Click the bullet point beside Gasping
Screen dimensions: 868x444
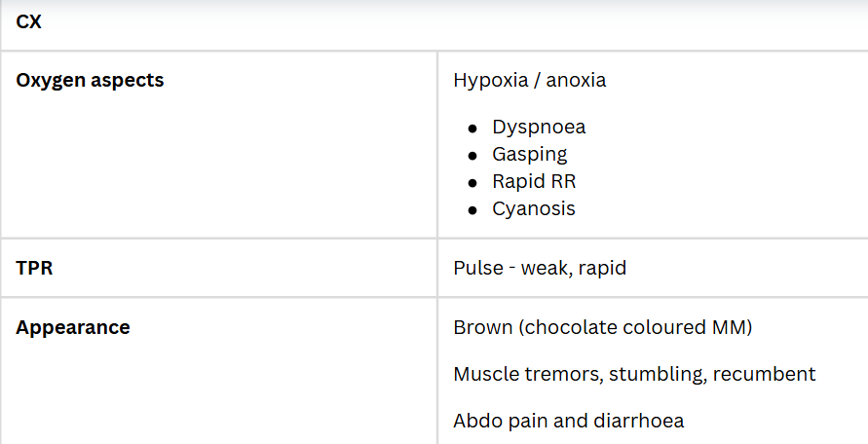[x=472, y=155]
